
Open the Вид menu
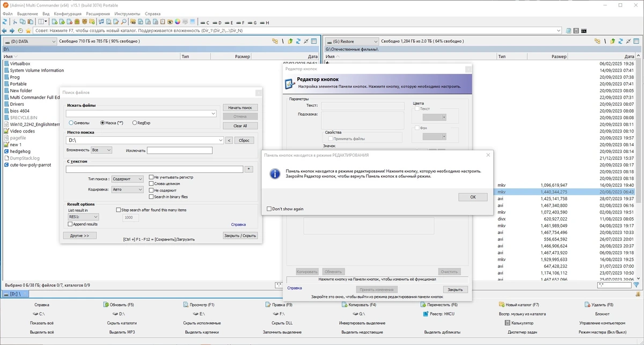[x=46, y=13]
